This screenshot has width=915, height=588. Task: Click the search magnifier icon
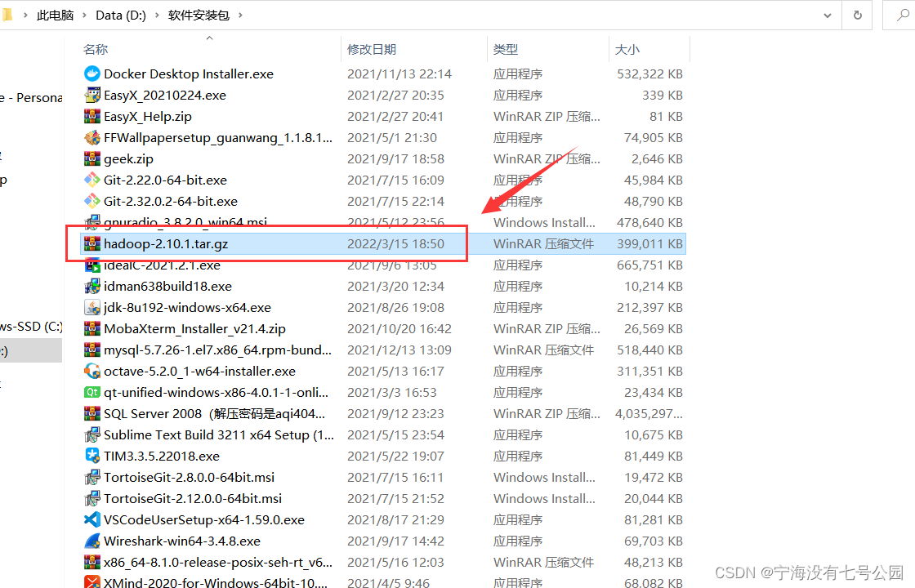click(x=903, y=16)
